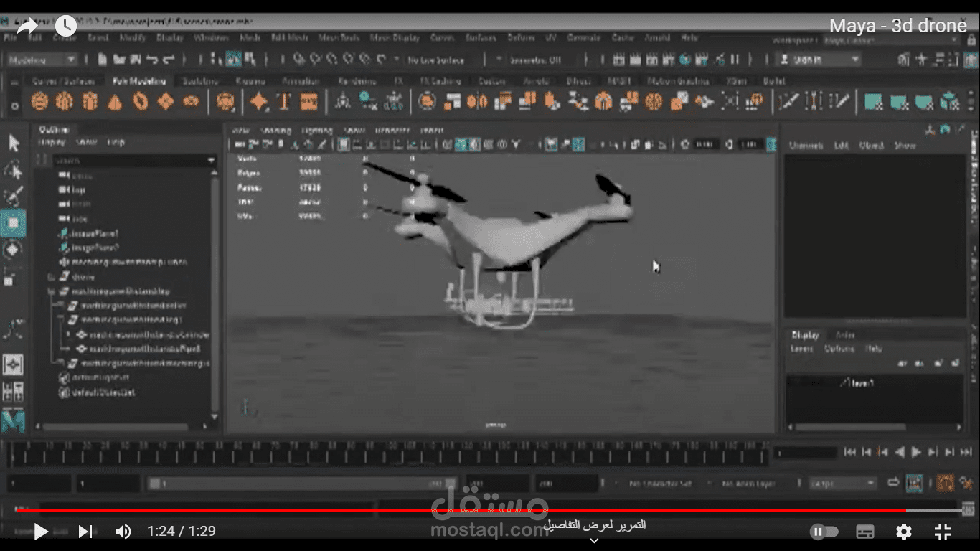Choose the Paint Selection tool in the toolbox
This screenshot has height=551, width=980.
14,197
